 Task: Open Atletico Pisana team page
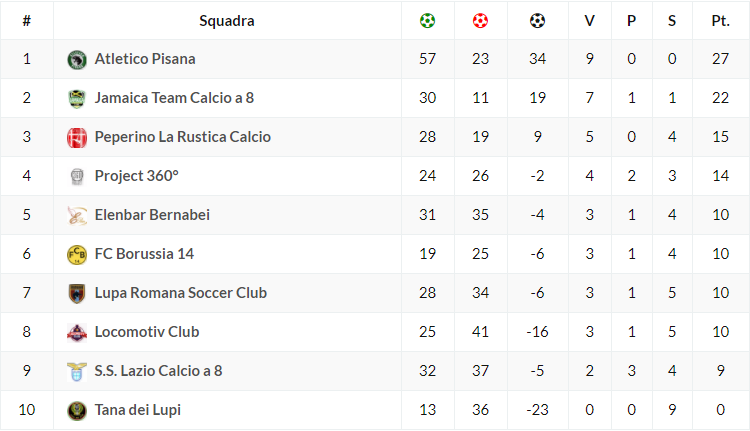[145, 59]
